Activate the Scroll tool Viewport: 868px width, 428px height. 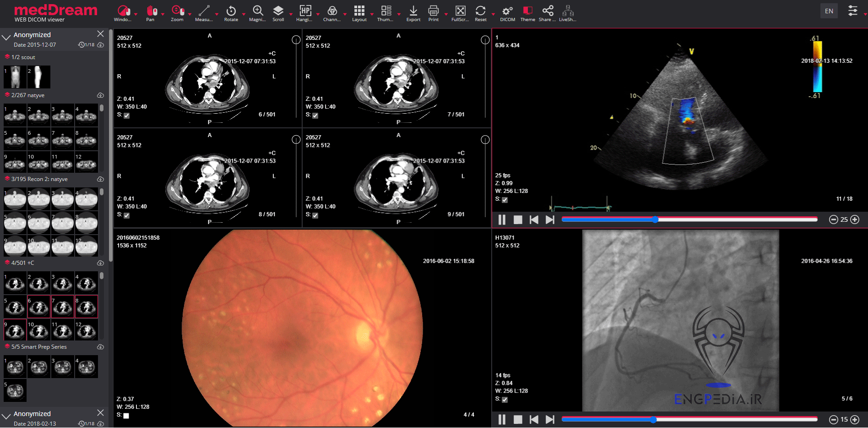pyautogui.click(x=278, y=13)
